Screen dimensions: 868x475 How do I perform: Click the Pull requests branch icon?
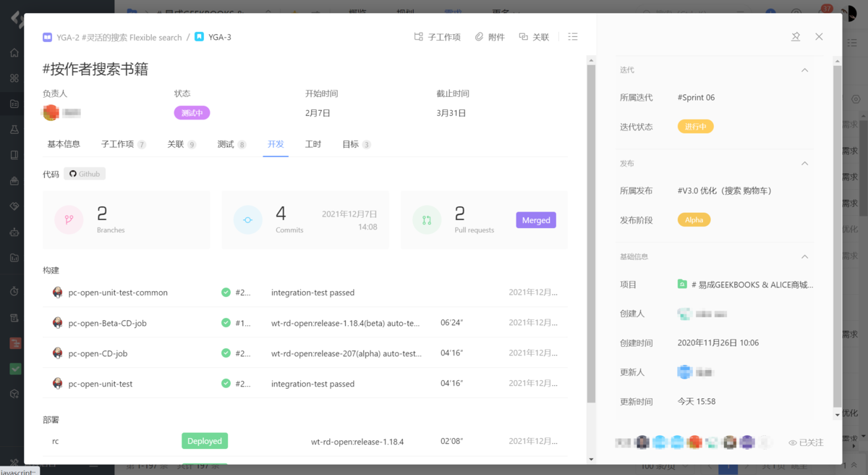[x=427, y=219]
